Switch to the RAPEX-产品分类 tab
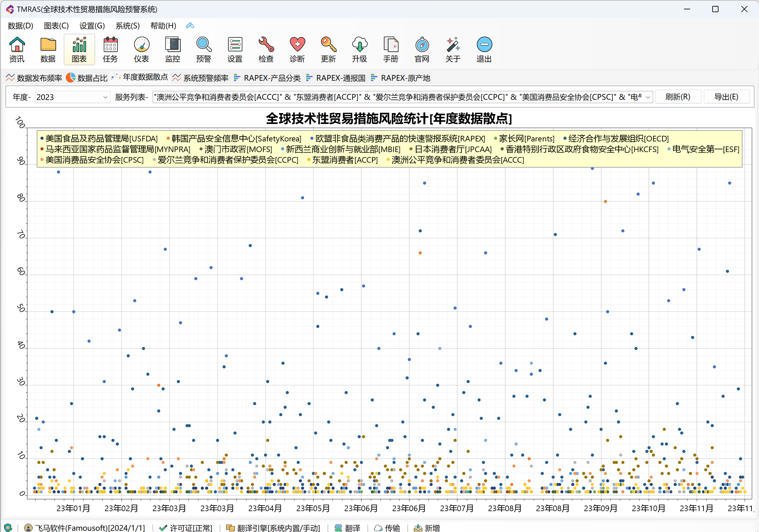 (x=267, y=78)
